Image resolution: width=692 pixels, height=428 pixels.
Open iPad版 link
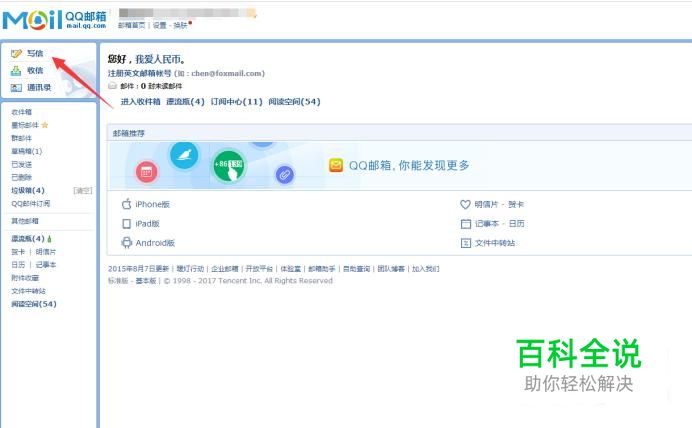[x=147, y=224]
